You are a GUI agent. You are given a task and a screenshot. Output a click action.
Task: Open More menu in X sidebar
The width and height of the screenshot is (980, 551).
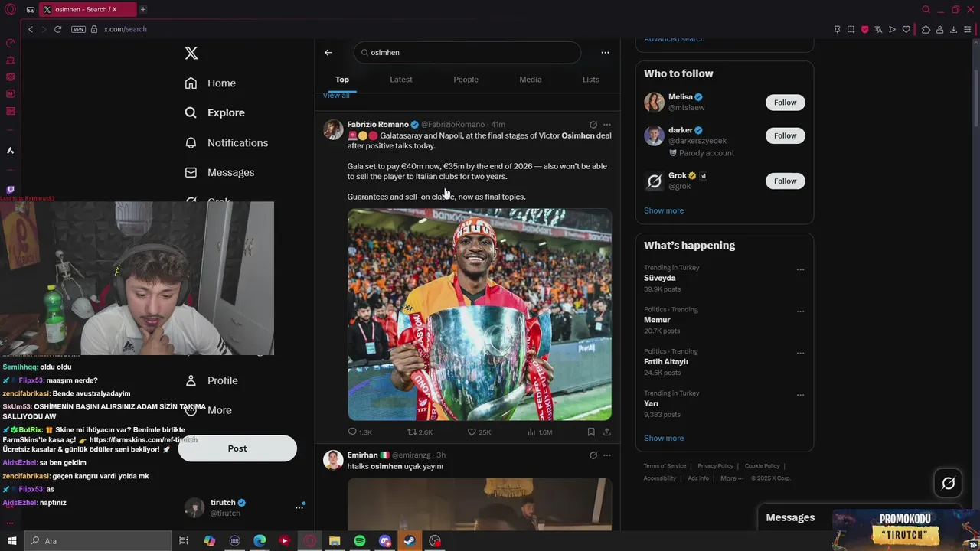[208, 410]
